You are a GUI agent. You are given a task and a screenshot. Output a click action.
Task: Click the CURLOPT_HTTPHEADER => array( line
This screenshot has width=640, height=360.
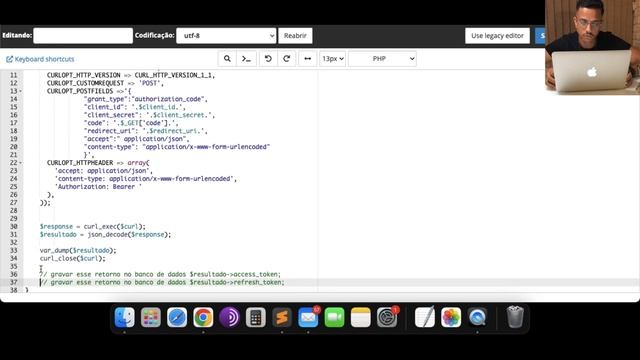(98, 163)
